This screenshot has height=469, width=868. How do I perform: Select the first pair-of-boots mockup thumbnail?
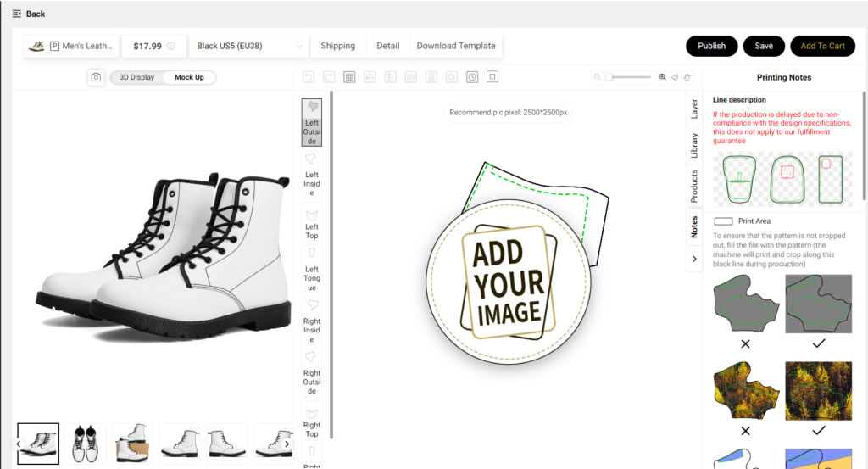38,444
